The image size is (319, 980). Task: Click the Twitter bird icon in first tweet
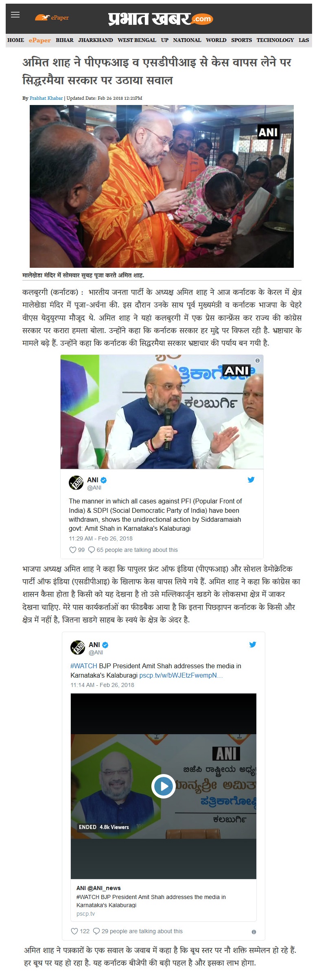[251, 479]
